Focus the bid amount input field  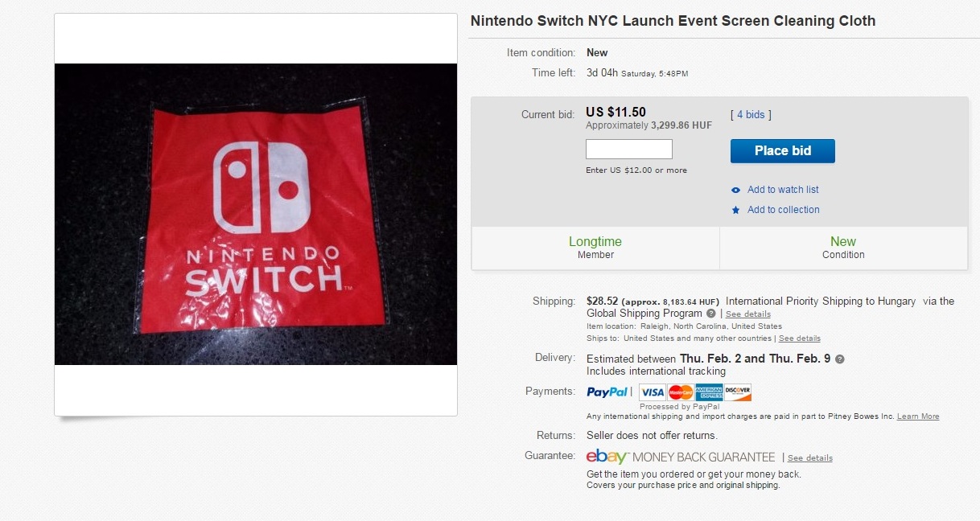(x=628, y=150)
